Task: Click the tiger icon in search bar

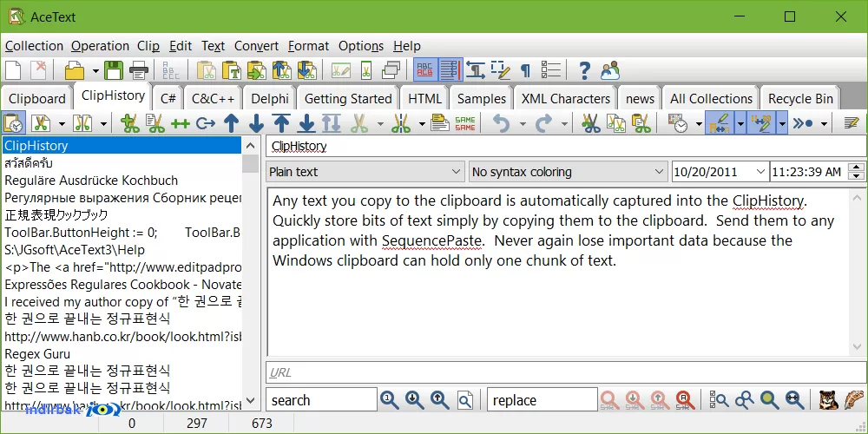Action: point(827,399)
